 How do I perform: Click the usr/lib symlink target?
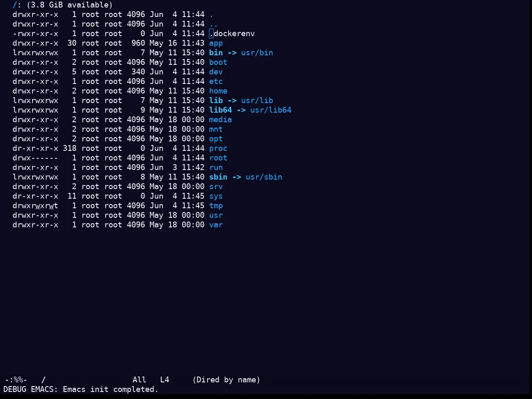(257, 101)
